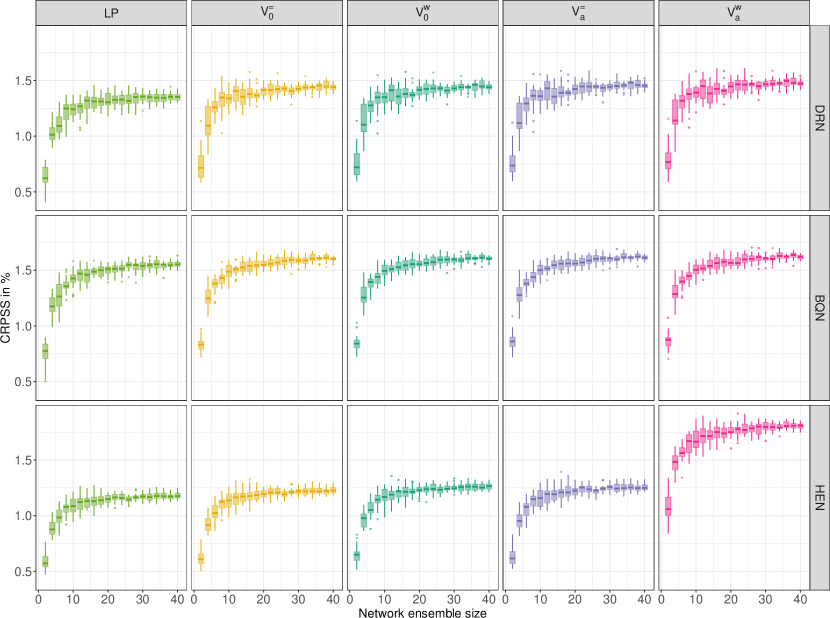
Task: Select x-axis tick 20 under Vaw column
Action: pos(730,599)
